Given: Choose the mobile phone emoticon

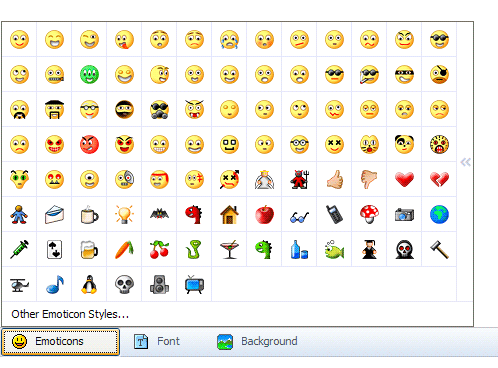Looking at the screenshot, I should [x=334, y=214].
